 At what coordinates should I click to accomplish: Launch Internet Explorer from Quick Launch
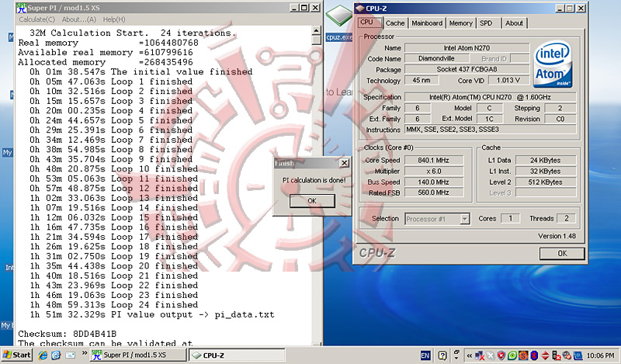(43, 355)
